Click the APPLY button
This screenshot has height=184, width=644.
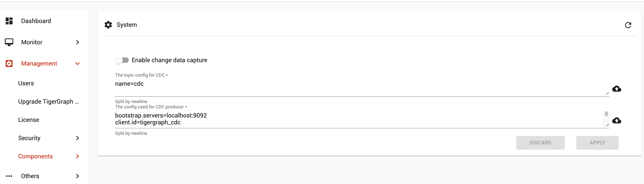pyautogui.click(x=597, y=142)
